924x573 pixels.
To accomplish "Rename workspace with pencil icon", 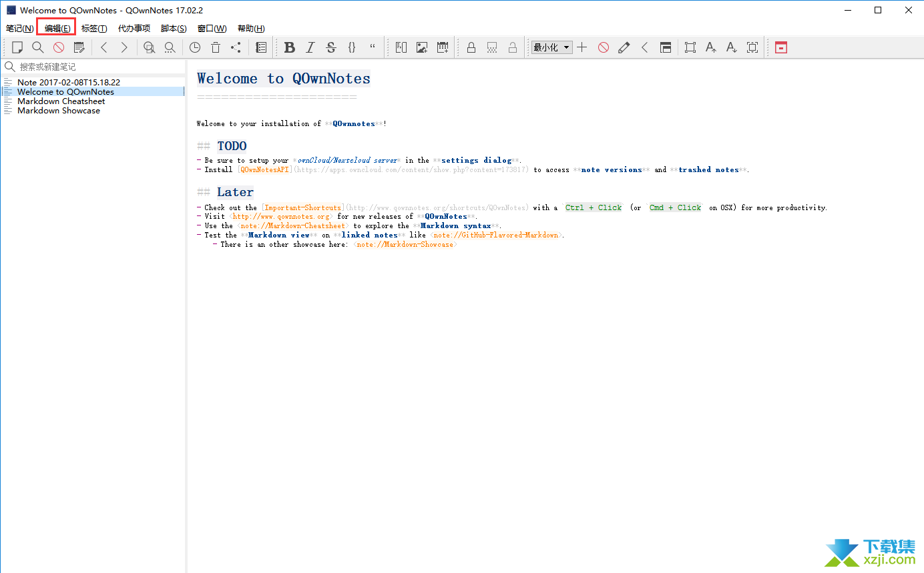I will [x=624, y=47].
